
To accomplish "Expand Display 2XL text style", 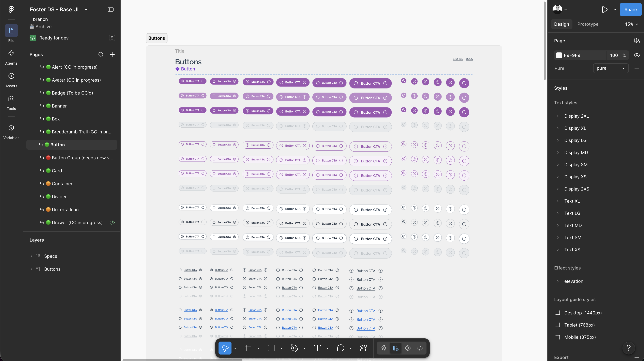I will point(558,116).
